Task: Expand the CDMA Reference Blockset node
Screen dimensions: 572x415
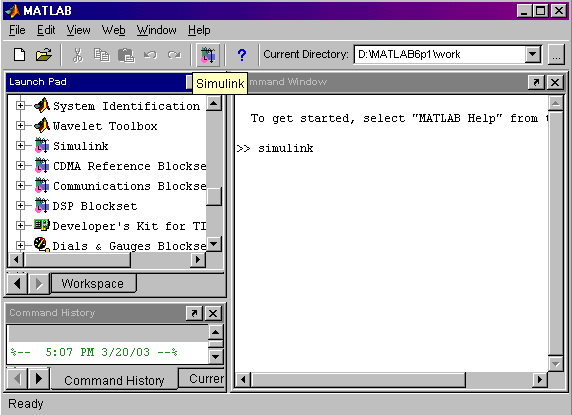Action: [x=20, y=166]
